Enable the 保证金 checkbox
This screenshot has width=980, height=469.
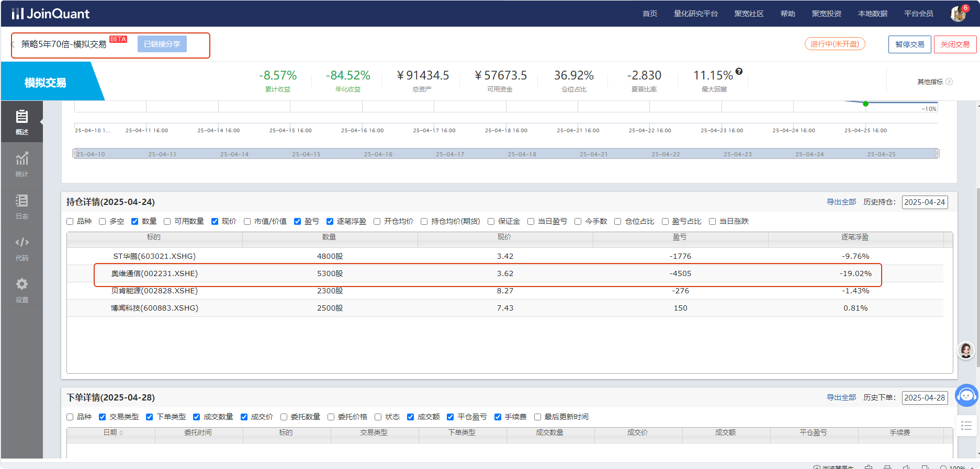coord(491,222)
